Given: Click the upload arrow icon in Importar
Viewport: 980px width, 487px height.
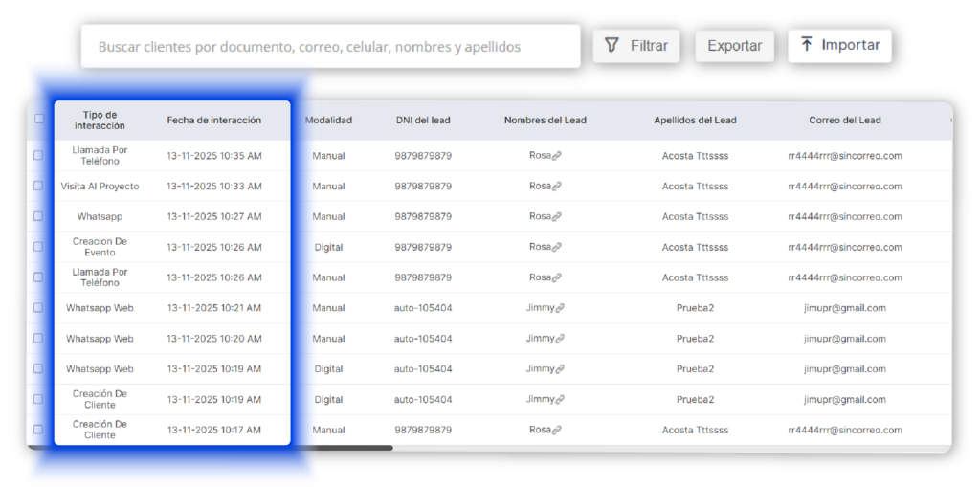Looking at the screenshot, I should click(807, 45).
